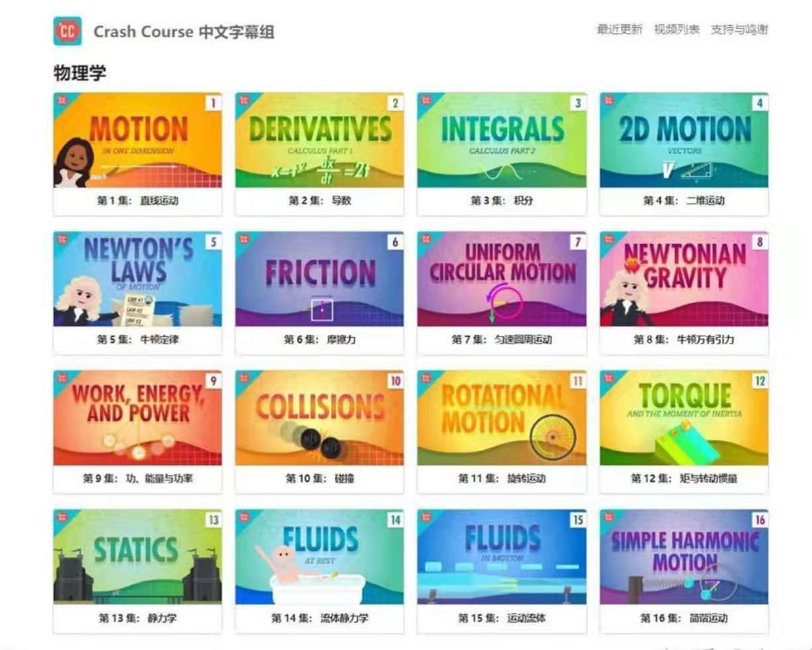Click the number 12 badge on Torque card
Viewport: 812px width, 650px height.
[x=760, y=381]
